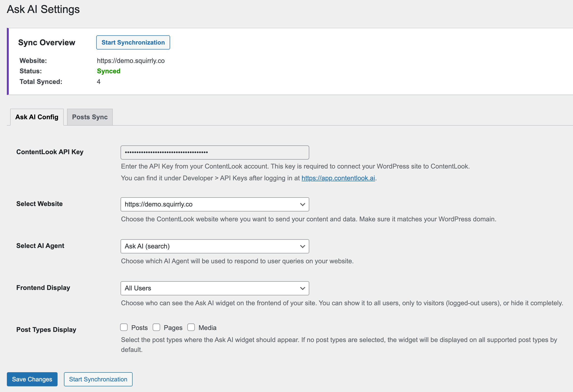573x392 pixels.
Task: Tick the Pages checkbox
Action: (156, 327)
